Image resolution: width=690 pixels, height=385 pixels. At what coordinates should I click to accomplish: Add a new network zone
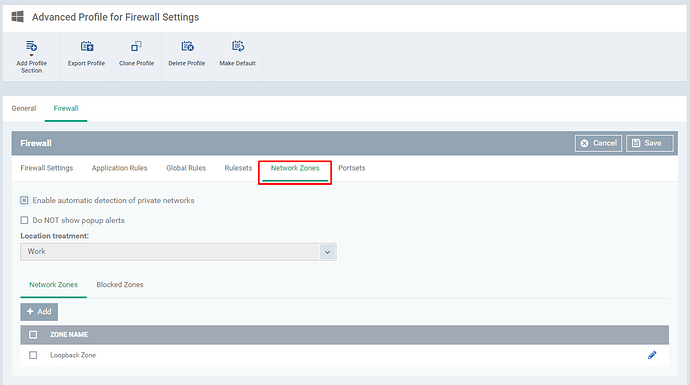[39, 312]
